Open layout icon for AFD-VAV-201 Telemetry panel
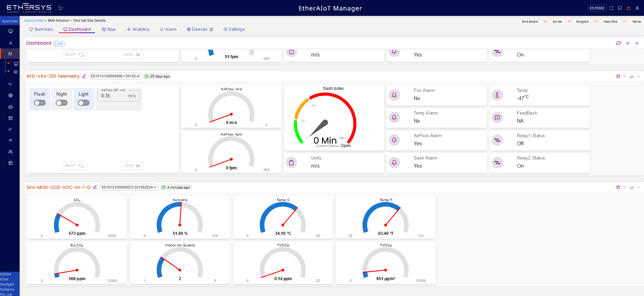The image size is (644, 296). pyautogui.click(x=618, y=76)
